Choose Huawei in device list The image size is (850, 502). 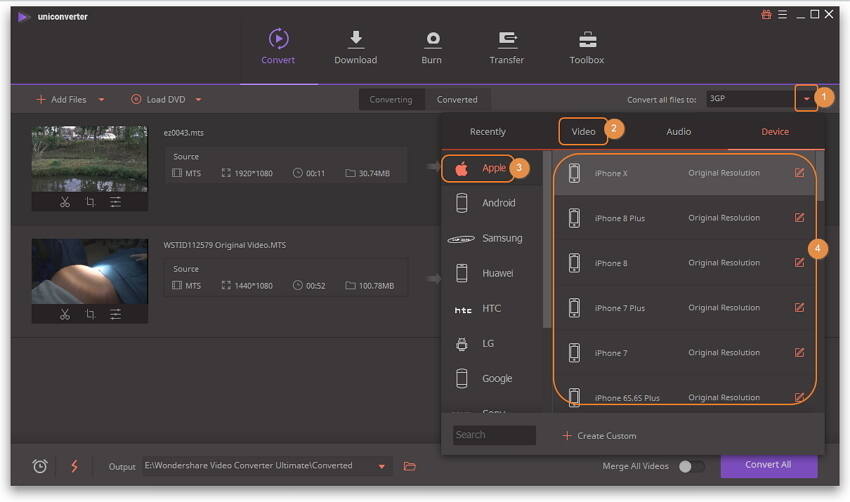[x=492, y=273]
